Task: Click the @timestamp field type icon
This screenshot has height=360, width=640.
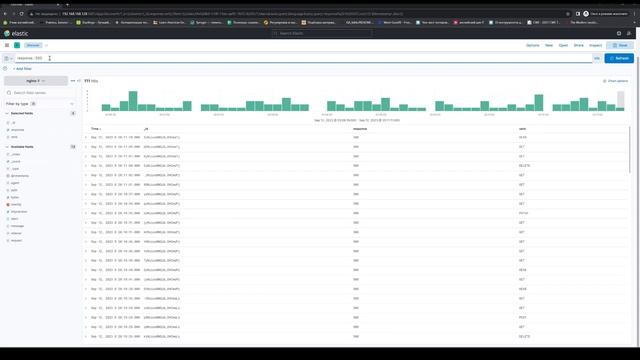Action: tap(8, 176)
